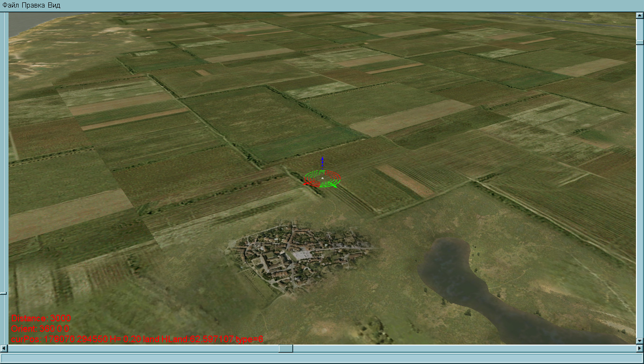Click the green rotation ring of the gizmo
Screen dimensions: 644x364
(x=323, y=179)
